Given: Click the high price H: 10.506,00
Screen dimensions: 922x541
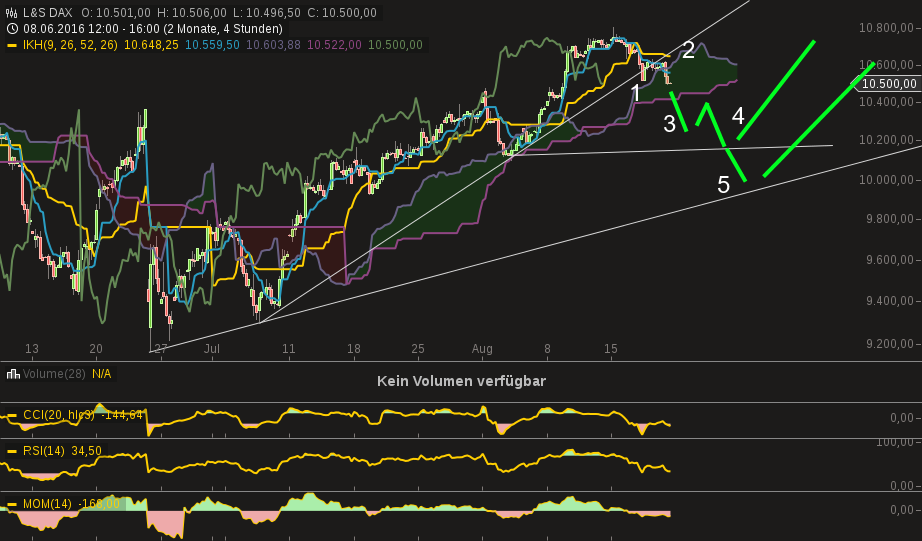Looking at the screenshot, I should coord(192,12).
